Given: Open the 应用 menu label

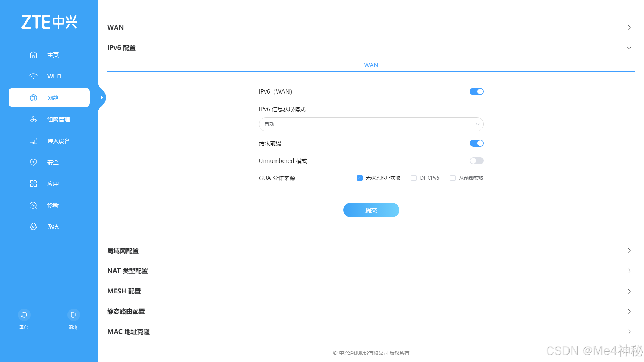Looking at the screenshot, I should coord(53,184).
